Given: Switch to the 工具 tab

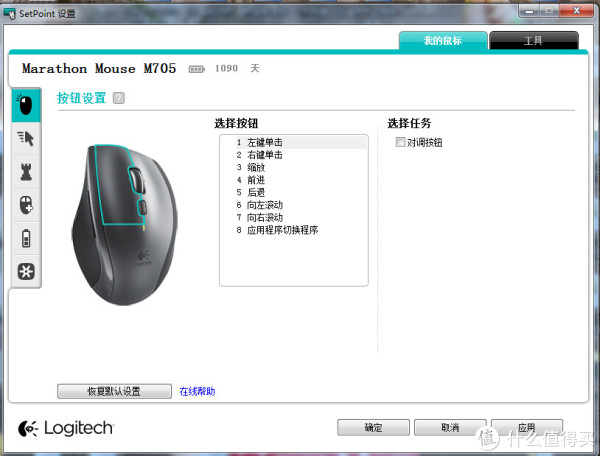Looking at the screenshot, I should coord(534,41).
